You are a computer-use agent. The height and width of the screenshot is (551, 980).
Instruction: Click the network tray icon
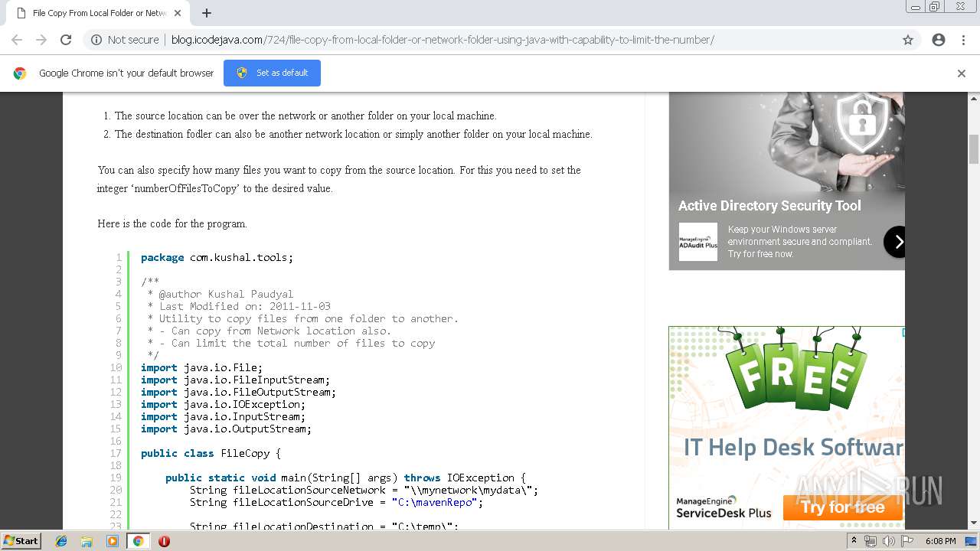point(871,541)
